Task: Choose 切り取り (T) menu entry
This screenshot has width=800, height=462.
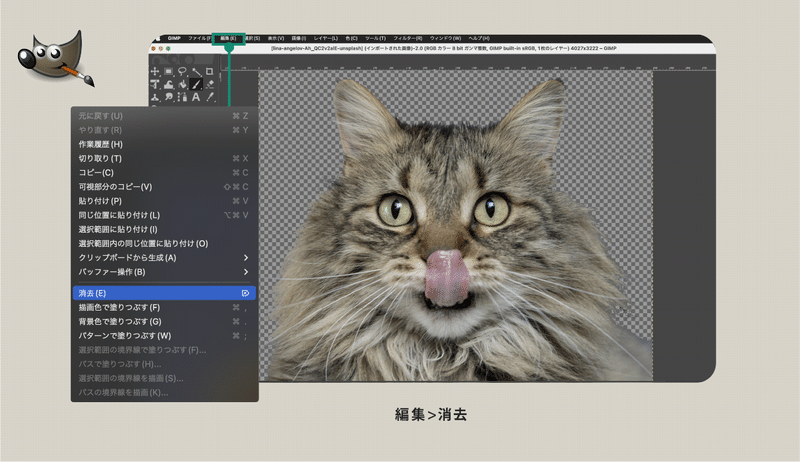Action: [x=164, y=159]
